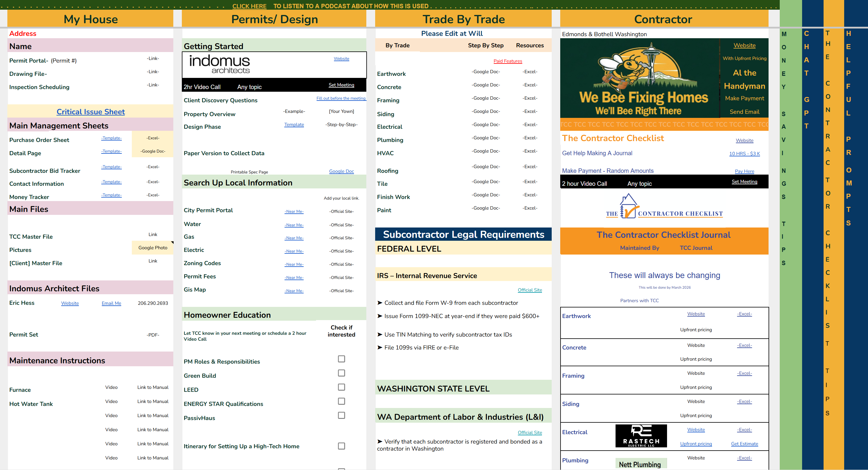Click the Nett Plumbing logo
This screenshot has height=470, width=868.
point(641,464)
